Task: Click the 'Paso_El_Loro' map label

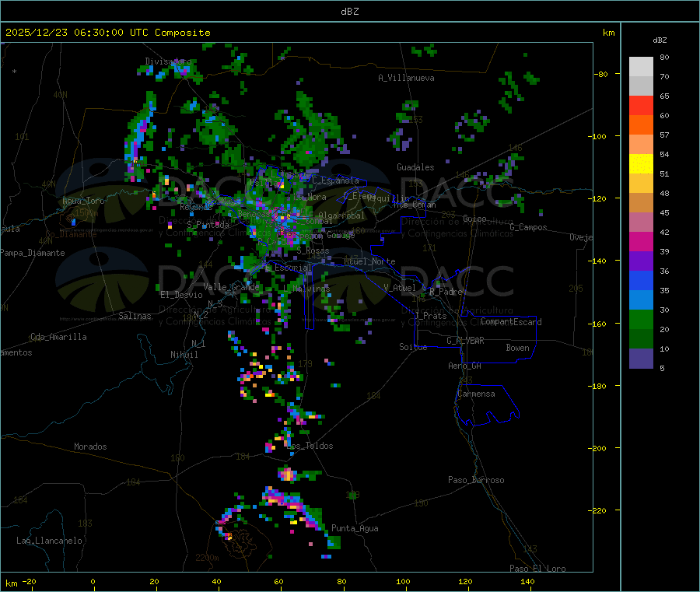Action: (x=537, y=569)
